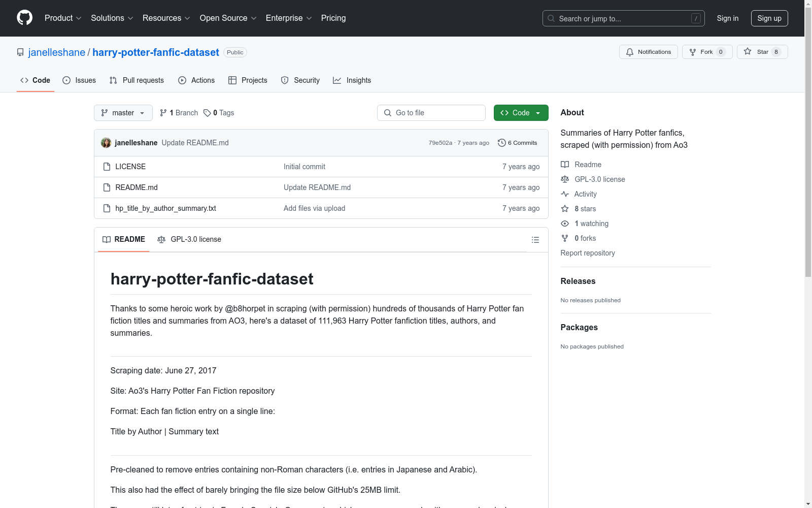The image size is (812, 508).
Task: Focus the 'Go to file' search field
Action: [x=431, y=113]
